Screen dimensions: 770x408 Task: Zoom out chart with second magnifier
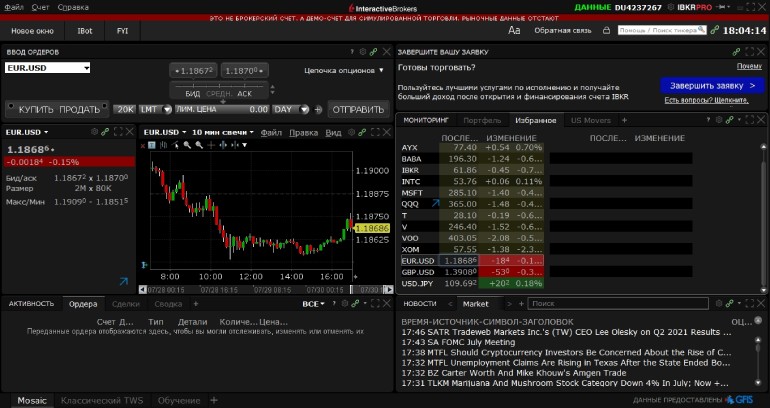[199, 145]
